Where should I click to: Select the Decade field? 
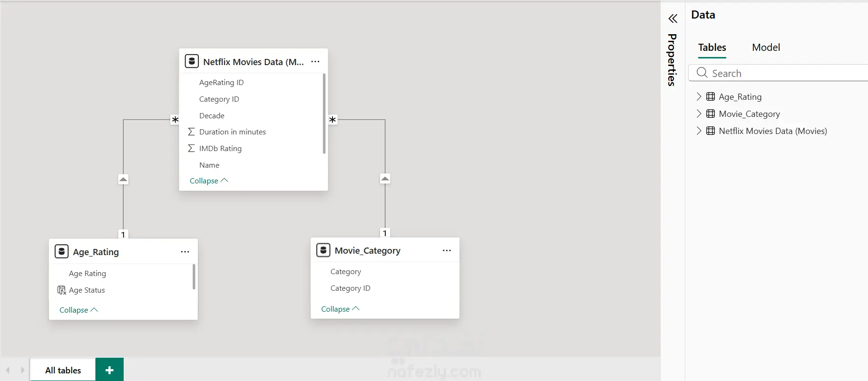pos(212,115)
